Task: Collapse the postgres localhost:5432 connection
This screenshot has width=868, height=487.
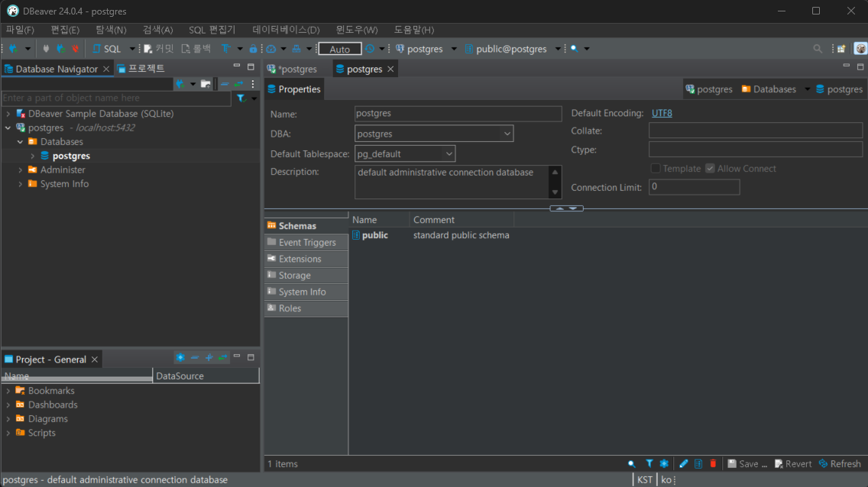Action: tap(8, 127)
